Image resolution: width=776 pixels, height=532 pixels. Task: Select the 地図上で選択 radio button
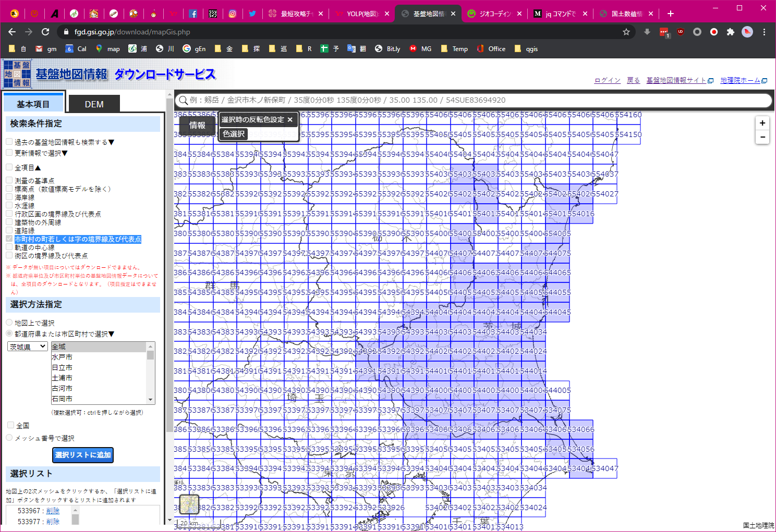point(9,323)
